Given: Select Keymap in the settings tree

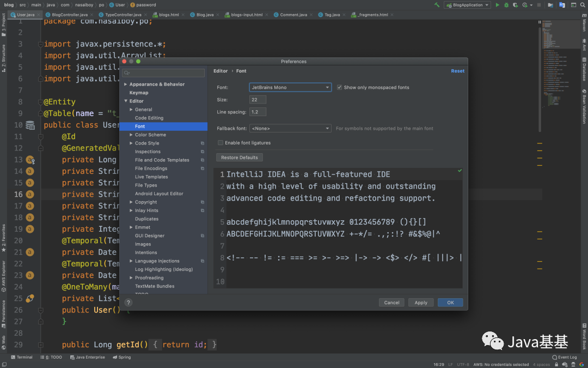Looking at the screenshot, I should click(x=139, y=93).
